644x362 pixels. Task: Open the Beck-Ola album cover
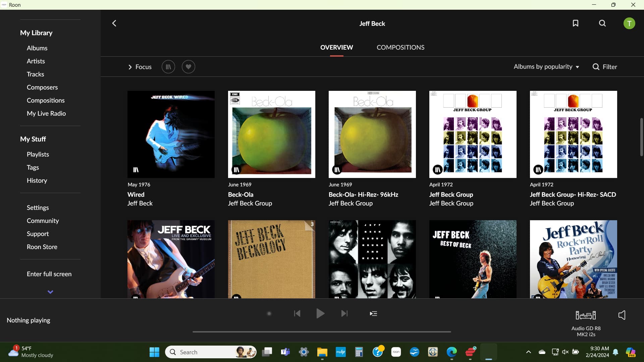pyautogui.click(x=272, y=134)
